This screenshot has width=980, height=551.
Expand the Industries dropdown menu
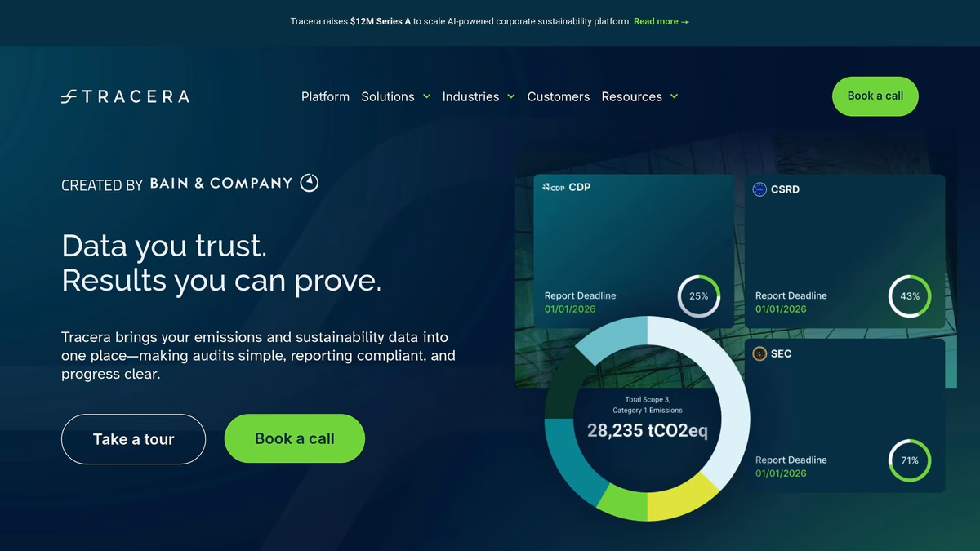(x=478, y=96)
